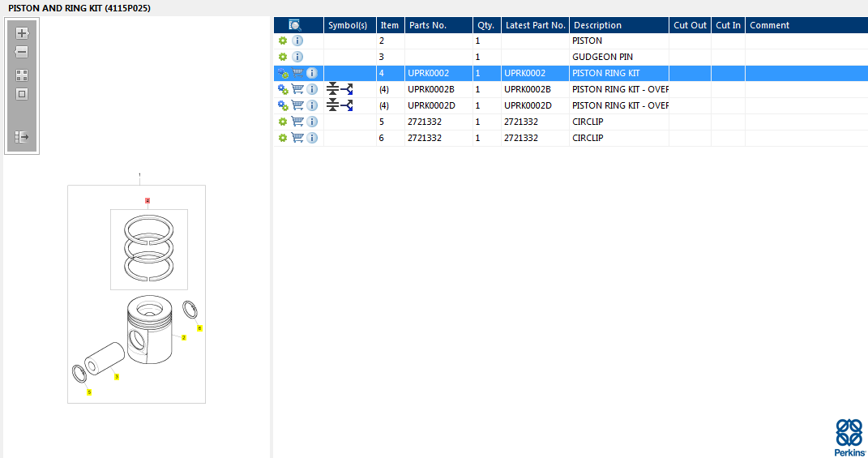This screenshot has height=458, width=868.
Task: Select the red callout 4 on diagram
Action: (x=148, y=200)
